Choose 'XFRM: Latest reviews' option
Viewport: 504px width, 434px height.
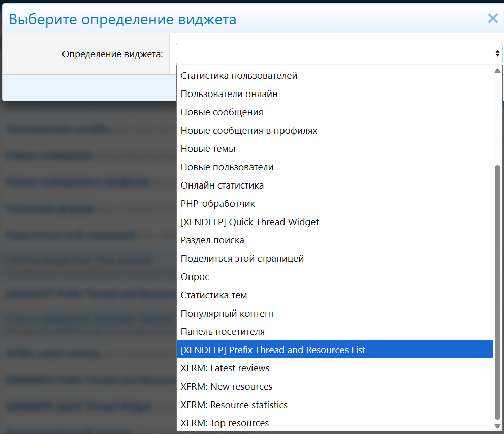pos(225,368)
